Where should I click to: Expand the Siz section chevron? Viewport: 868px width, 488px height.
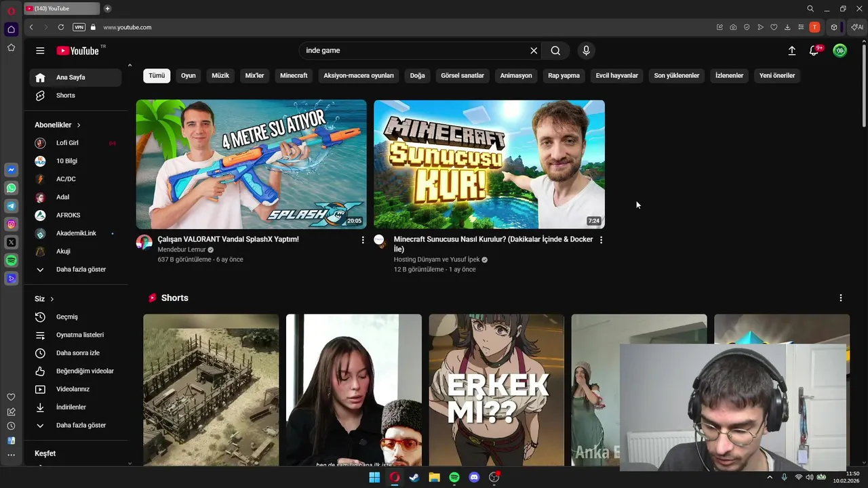[x=52, y=299]
